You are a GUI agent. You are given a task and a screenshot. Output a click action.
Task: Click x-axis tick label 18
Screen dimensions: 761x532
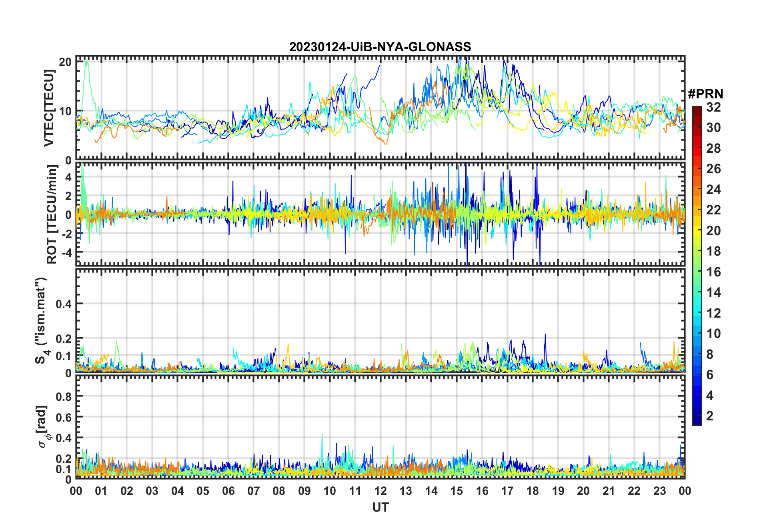(533, 491)
